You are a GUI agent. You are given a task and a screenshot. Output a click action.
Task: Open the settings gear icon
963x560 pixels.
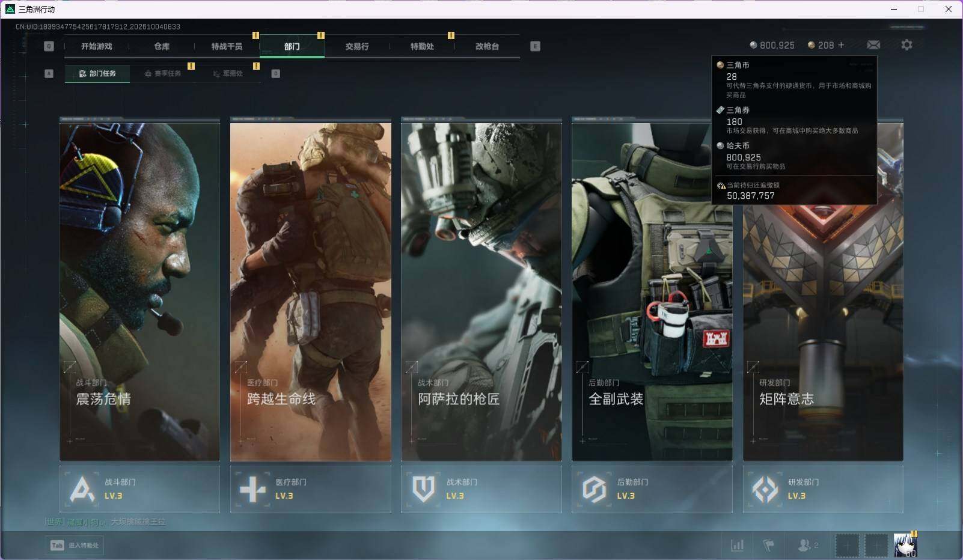[906, 45]
